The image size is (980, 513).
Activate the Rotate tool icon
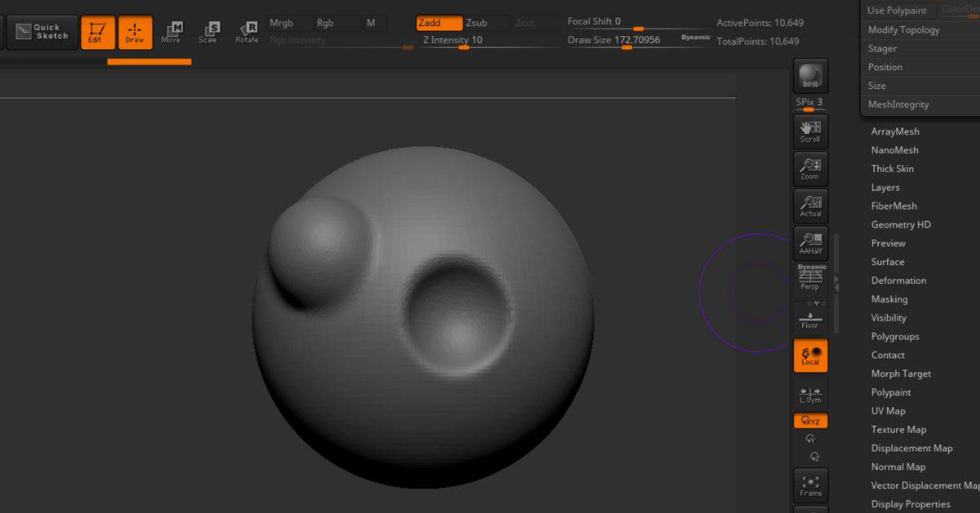click(247, 33)
